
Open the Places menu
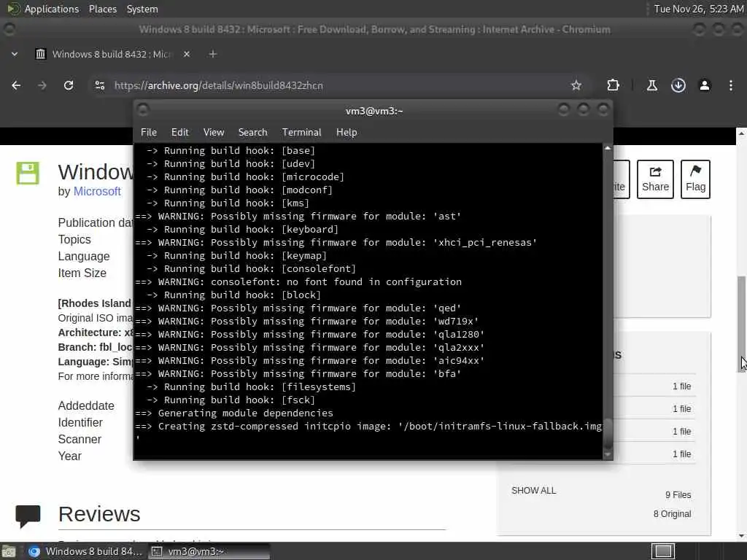[102, 9]
